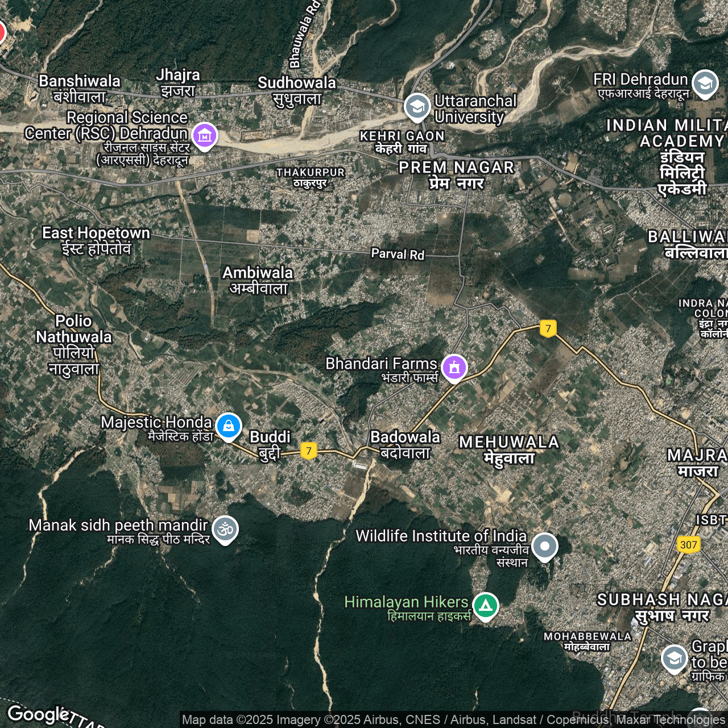Click the Wildlife Institute of India marker
Viewport: 728px width, 728px height.
[x=545, y=546]
